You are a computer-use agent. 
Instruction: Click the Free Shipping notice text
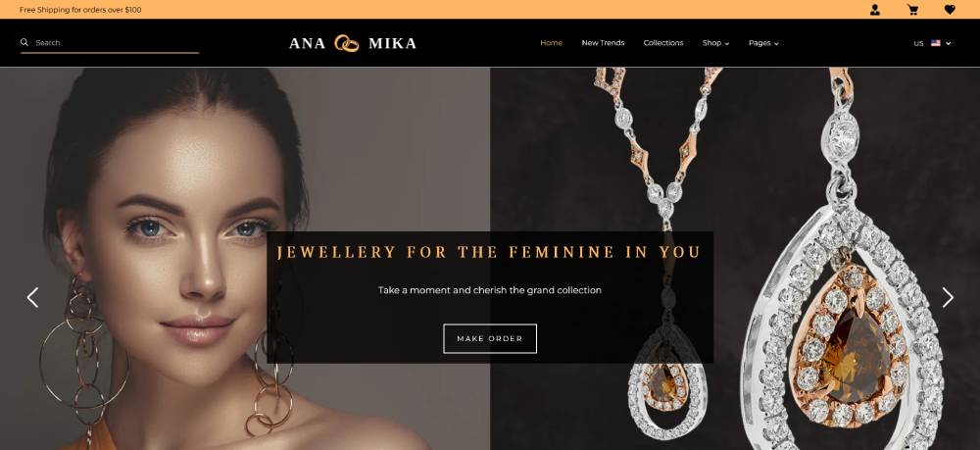pos(80,10)
